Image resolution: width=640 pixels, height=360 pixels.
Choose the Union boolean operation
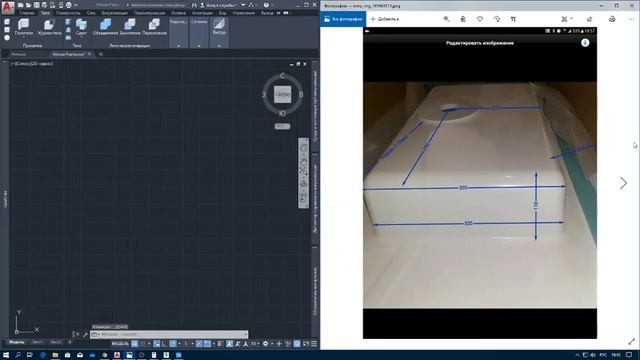click(x=105, y=27)
